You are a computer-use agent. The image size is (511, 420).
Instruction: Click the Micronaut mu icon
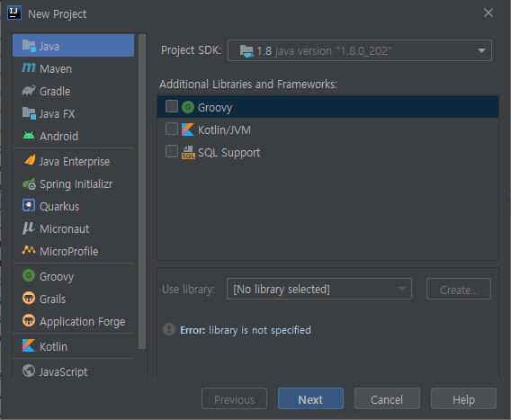[29, 228]
